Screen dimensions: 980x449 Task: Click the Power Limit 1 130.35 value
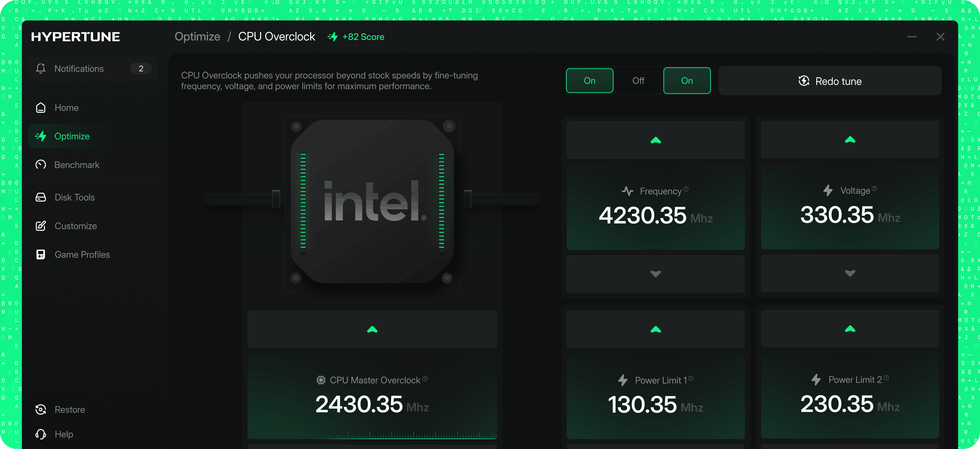[642, 405]
